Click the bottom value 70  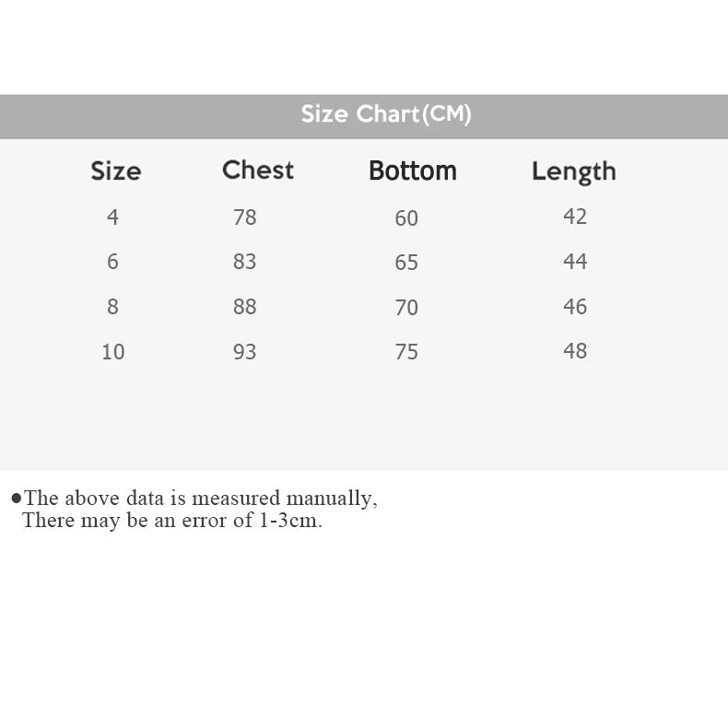[406, 308]
